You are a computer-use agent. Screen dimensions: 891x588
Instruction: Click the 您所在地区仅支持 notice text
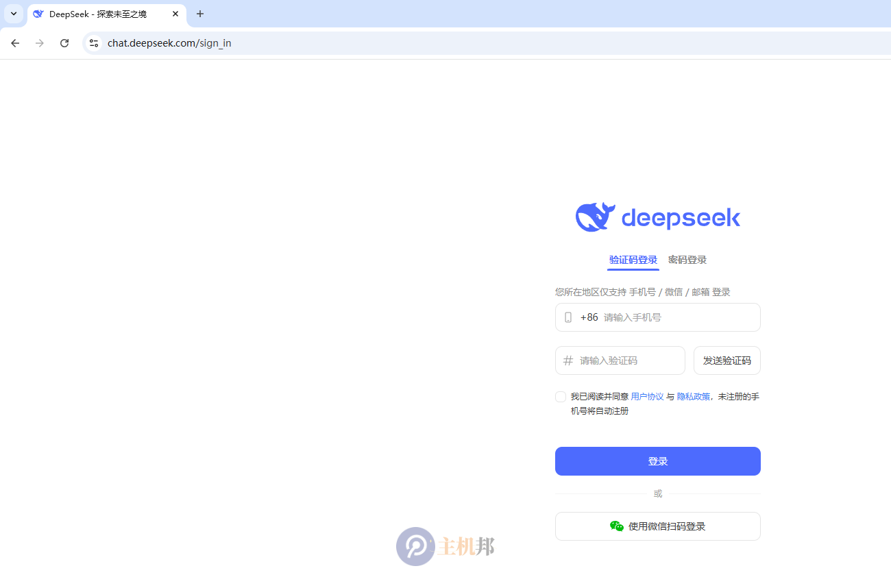(x=643, y=292)
